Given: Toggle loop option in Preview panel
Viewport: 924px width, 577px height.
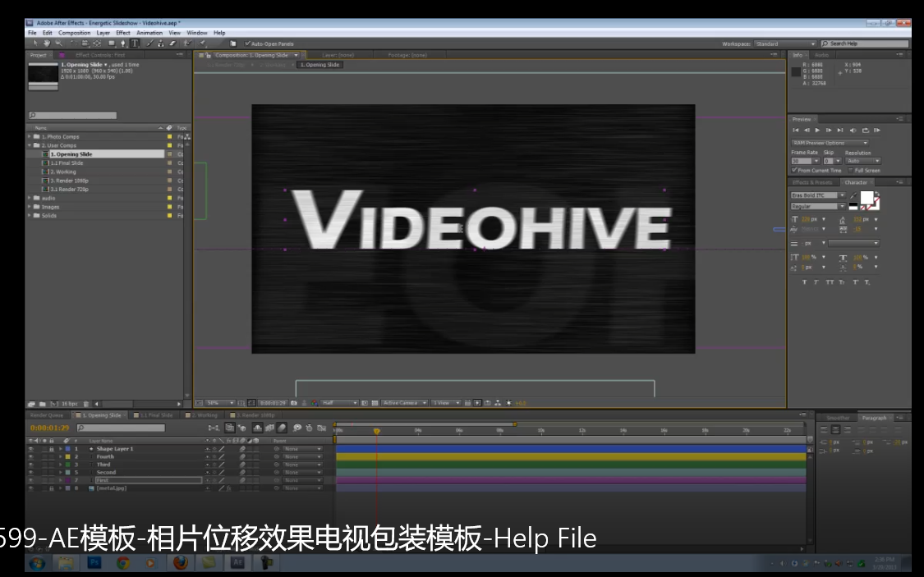Looking at the screenshot, I should tap(866, 131).
